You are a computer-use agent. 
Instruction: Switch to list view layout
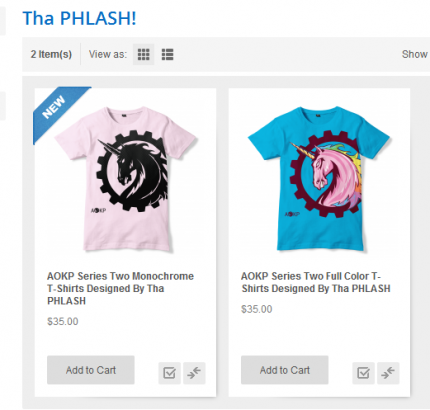[167, 54]
